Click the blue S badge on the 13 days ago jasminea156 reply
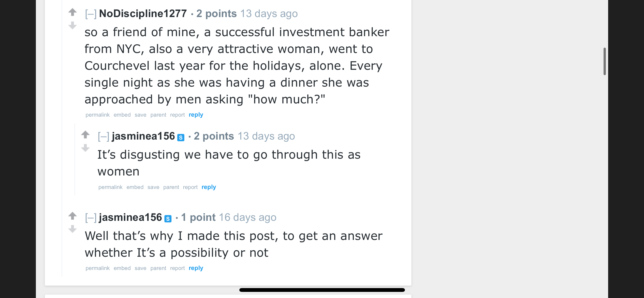The image size is (644, 298). (181, 137)
